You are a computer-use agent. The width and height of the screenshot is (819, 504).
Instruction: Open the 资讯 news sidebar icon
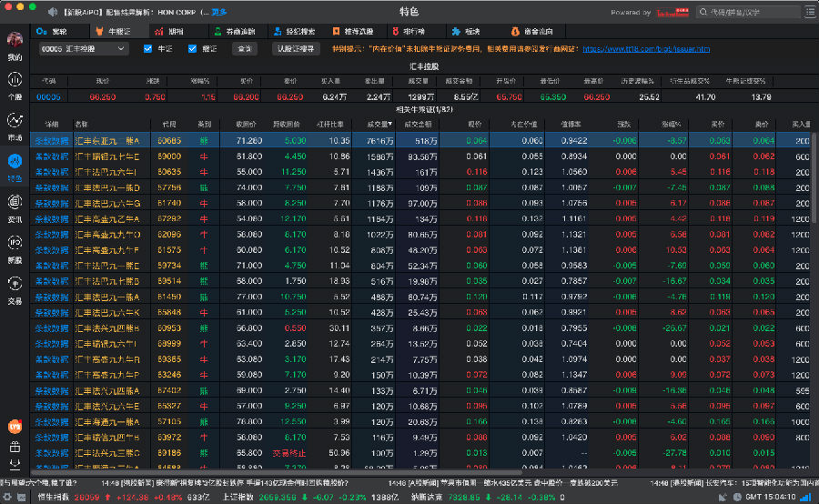(15, 202)
